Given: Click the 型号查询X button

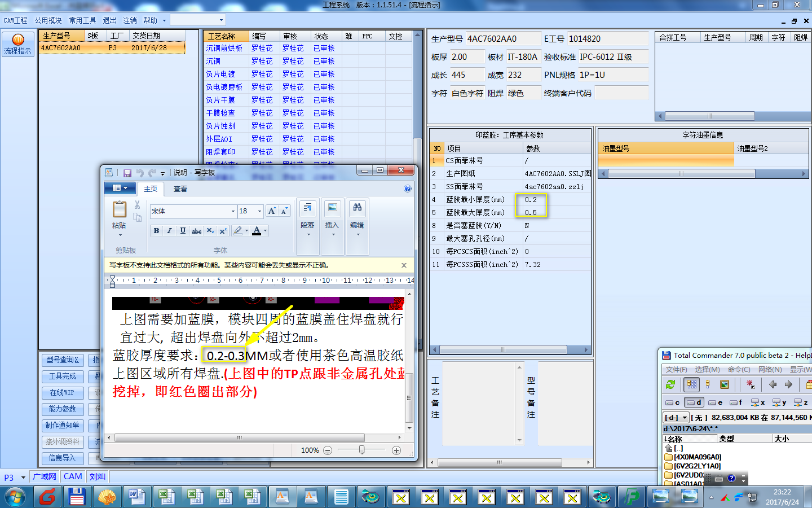Looking at the screenshot, I should pyautogui.click(x=63, y=360).
